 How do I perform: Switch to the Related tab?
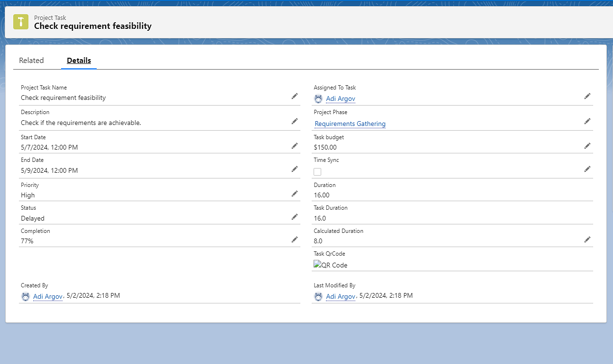tap(31, 60)
